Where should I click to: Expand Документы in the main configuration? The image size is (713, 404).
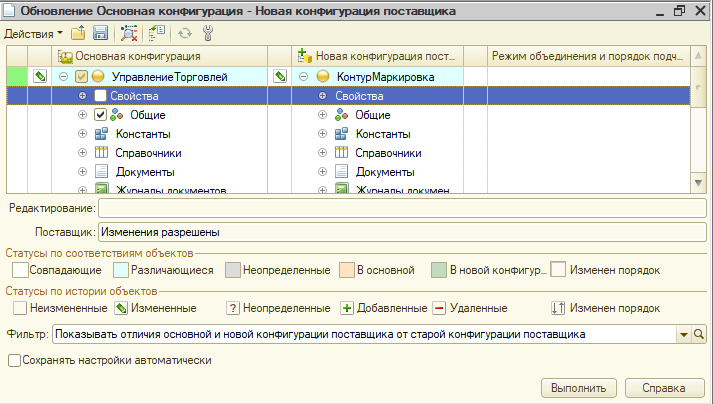click(82, 172)
